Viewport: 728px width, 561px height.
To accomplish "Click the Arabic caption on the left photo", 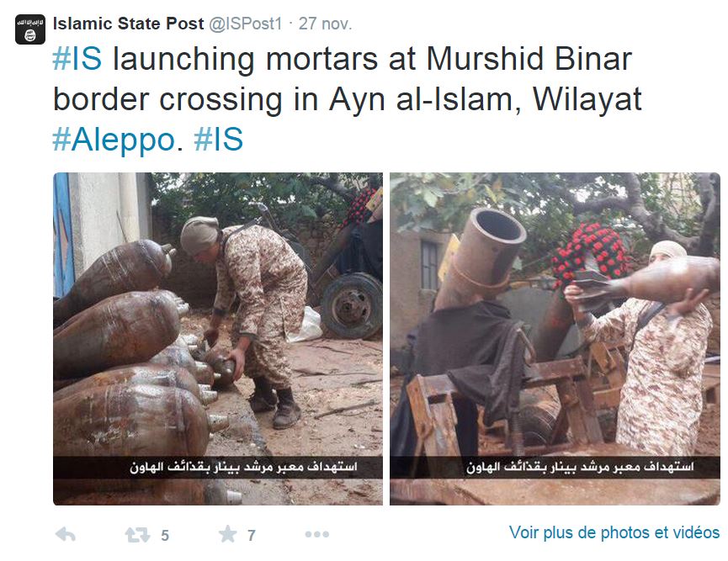I will pos(244,467).
